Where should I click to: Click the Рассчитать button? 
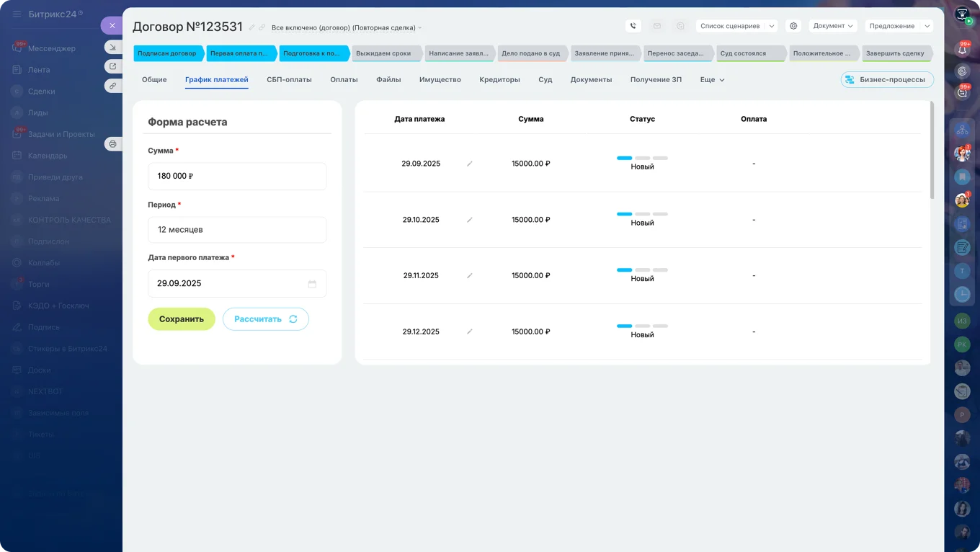tap(265, 319)
